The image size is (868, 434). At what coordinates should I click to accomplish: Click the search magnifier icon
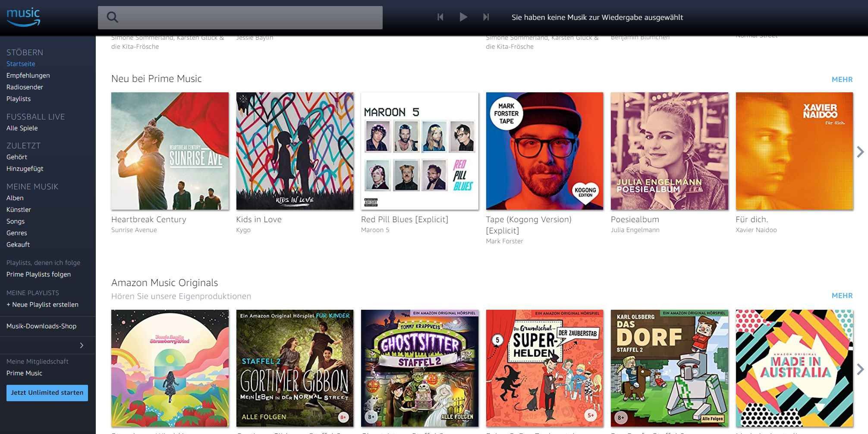click(112, 17)
